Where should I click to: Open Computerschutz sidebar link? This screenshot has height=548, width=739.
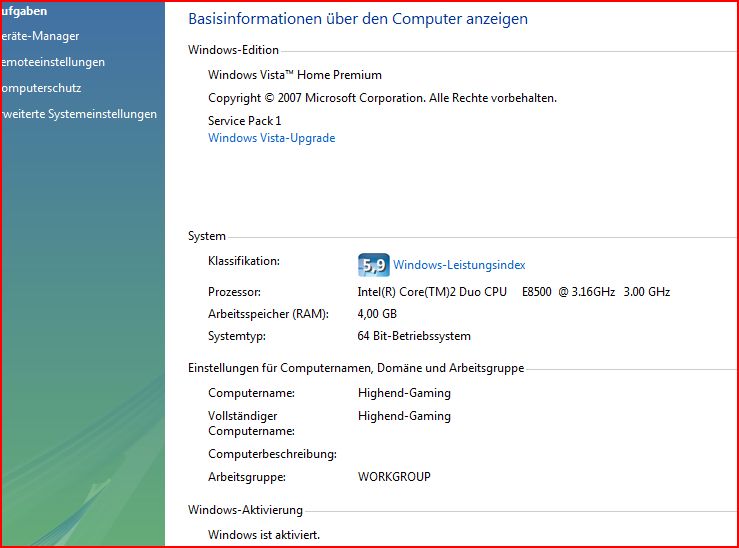(x=41, y=88)
